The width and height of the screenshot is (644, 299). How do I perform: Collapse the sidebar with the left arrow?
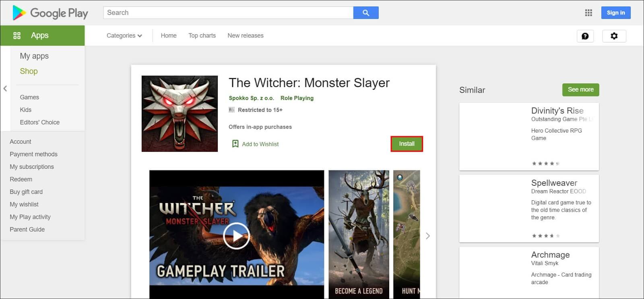[x=5, y=89]
